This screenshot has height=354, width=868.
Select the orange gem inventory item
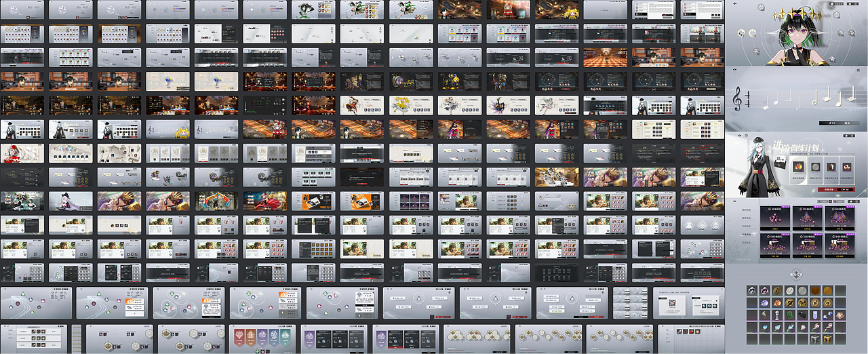click(777, 302)
